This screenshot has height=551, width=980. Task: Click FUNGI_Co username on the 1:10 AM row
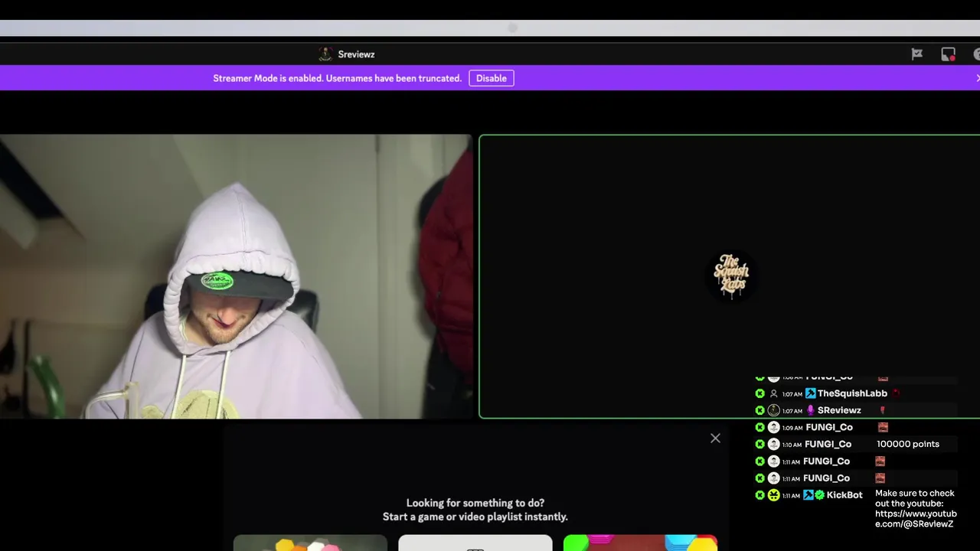(828, 444)
